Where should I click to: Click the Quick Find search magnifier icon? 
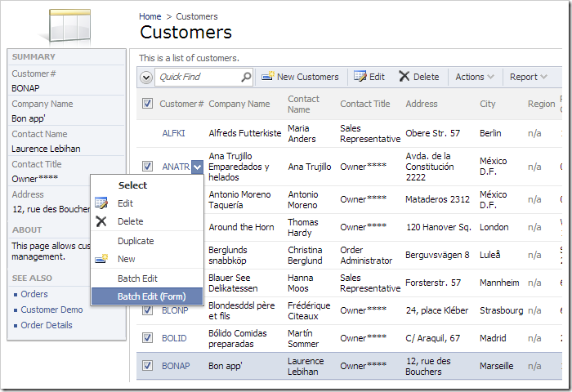click(246, 77)
